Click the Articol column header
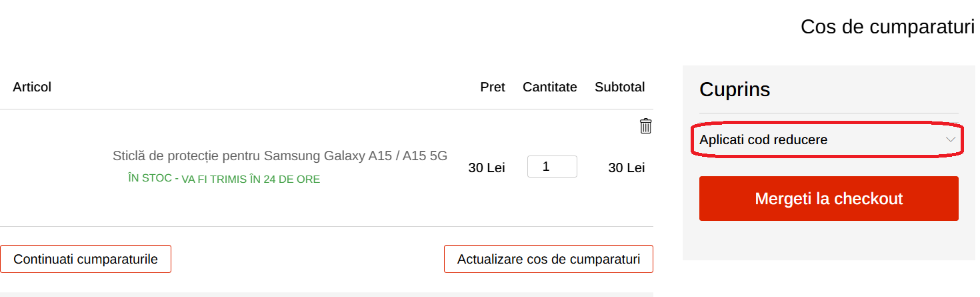980x297 pixels. 32,87
